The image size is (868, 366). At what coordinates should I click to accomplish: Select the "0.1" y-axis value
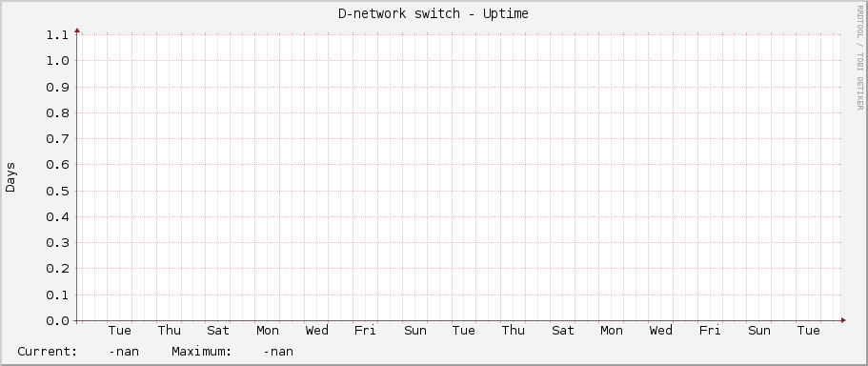(x=57, y=295)
